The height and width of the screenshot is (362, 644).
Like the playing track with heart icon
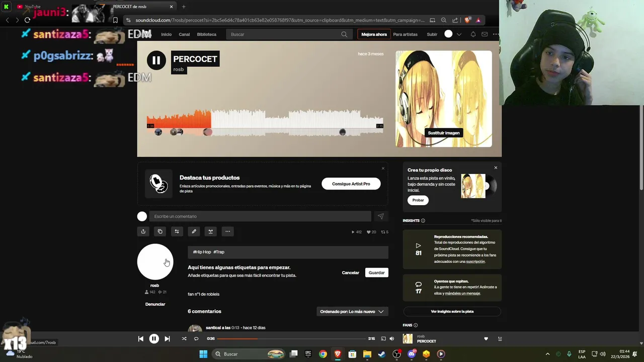(486, 339)
